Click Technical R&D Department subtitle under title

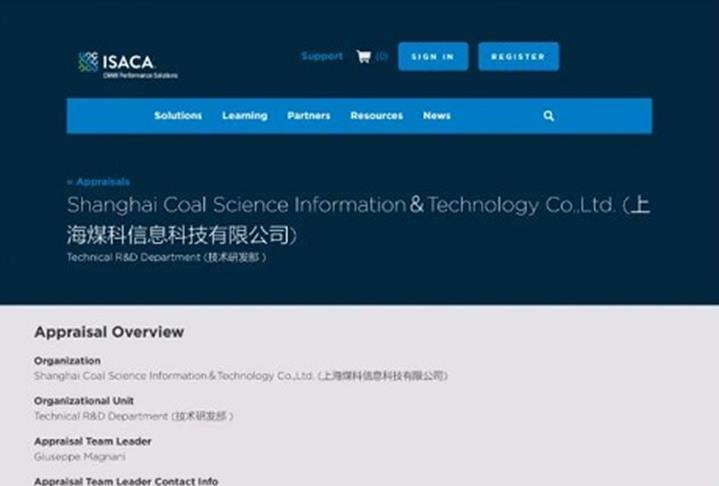pyautogui.click(x=166, y=257)
